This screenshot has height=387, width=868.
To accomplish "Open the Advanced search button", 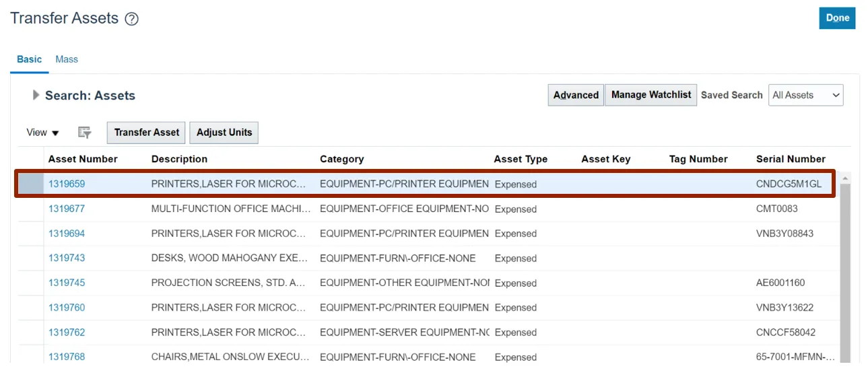I will pyautogui.click(x=576, y=95).
